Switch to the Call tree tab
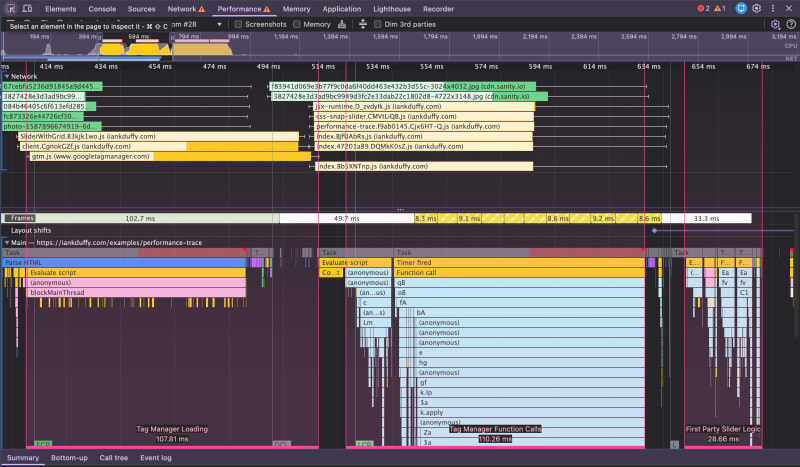This screenshot has height=467, width=800. (x=113, y=458)
